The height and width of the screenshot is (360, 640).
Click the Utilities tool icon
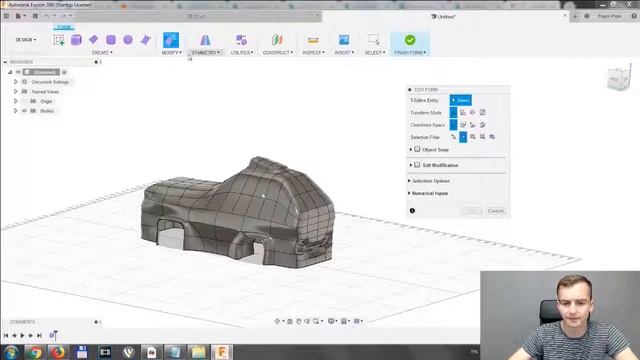pos(242,40)
